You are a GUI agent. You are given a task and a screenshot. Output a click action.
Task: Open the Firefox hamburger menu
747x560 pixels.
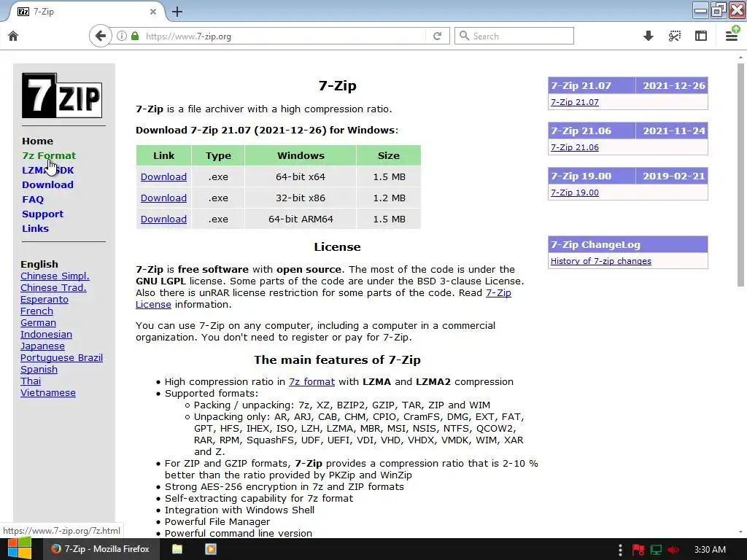click(x=732, y=35)
